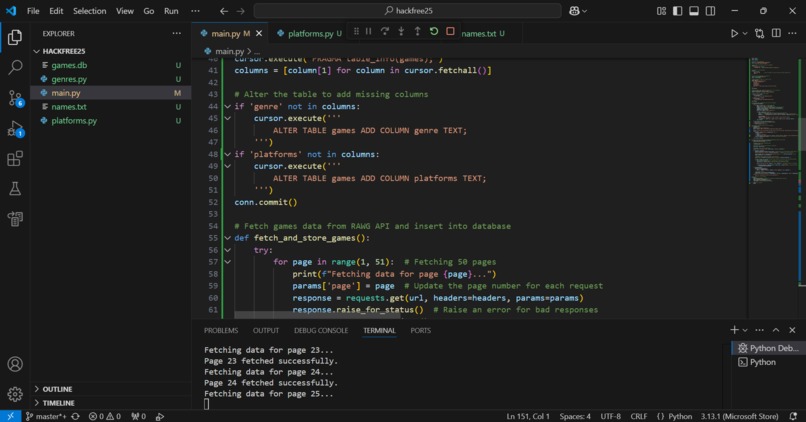The width and height of the screenshot is (806, 422).
Task: Click the master branch in status bar
Action: pyautogui.click(x=46, y=416)
